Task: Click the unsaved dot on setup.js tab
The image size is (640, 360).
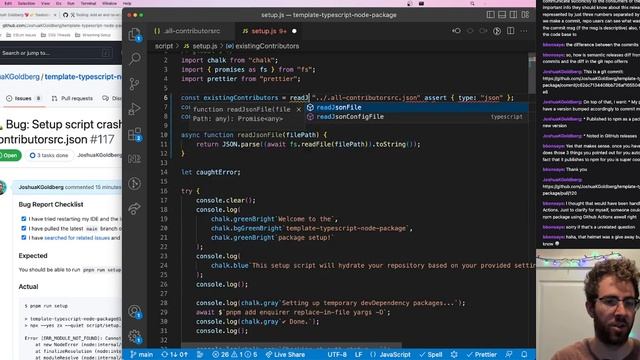Action: 294,31
